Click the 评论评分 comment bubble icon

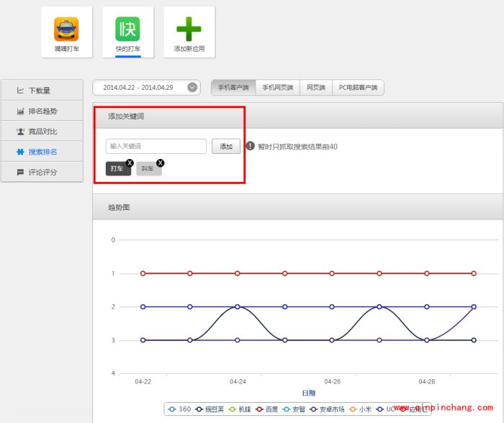point(20,172)
